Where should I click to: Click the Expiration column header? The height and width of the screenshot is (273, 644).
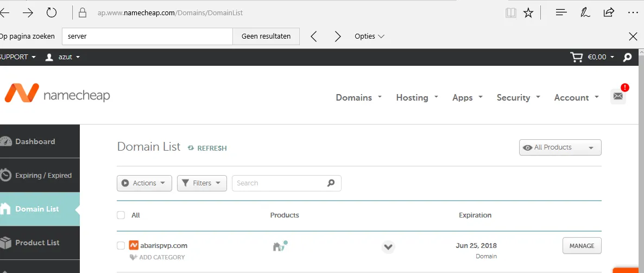475,215
